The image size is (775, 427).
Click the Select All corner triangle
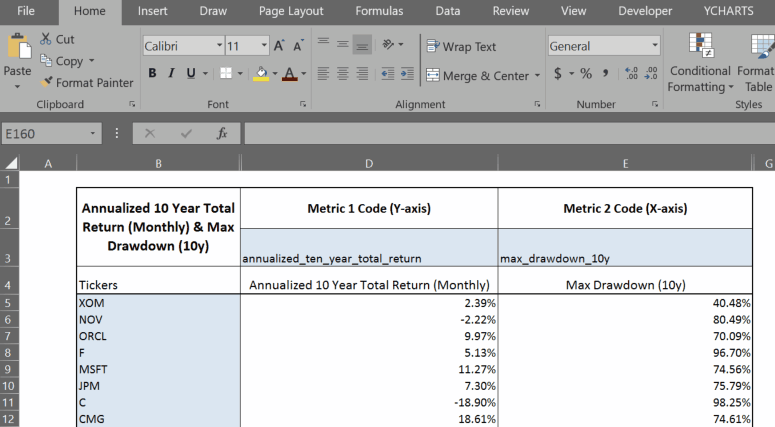[x=11, y=163]
